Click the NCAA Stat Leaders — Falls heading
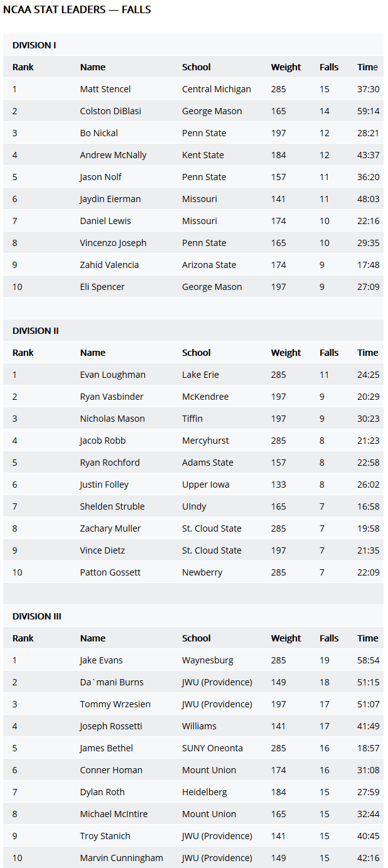 (x=77, y=9)
